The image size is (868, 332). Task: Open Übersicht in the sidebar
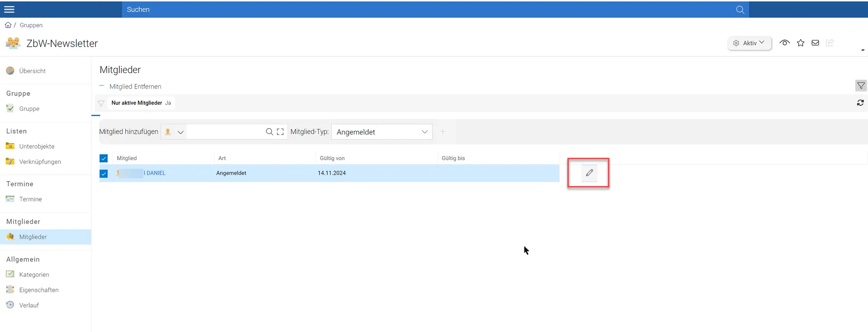46,71
